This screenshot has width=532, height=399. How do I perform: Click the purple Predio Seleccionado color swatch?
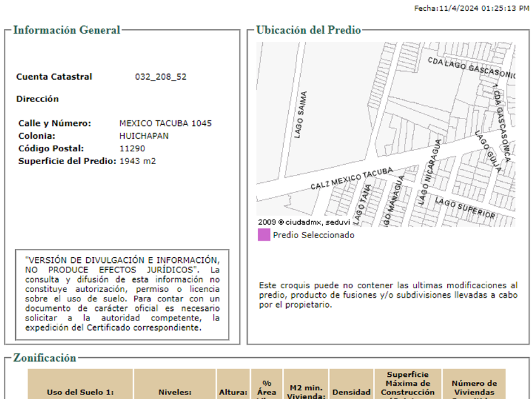click(263, 235)
